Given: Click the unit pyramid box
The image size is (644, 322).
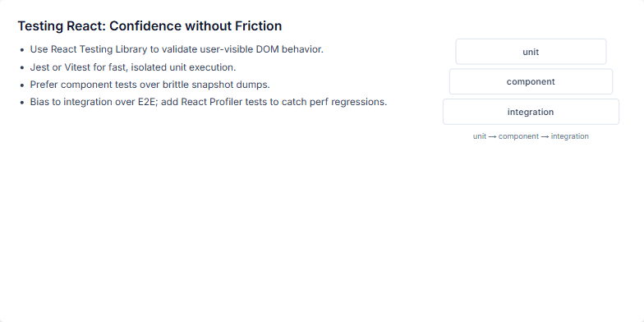Looking at the screenshot, I should coord(531,52).
